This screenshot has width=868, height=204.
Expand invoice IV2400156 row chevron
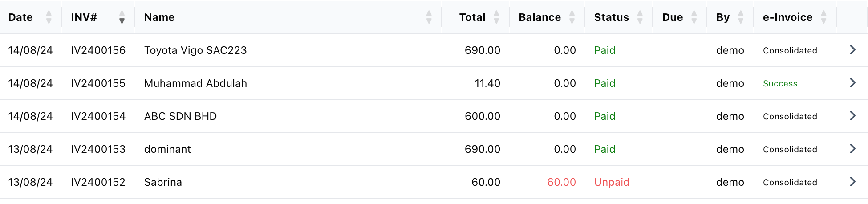pos(853,50)
